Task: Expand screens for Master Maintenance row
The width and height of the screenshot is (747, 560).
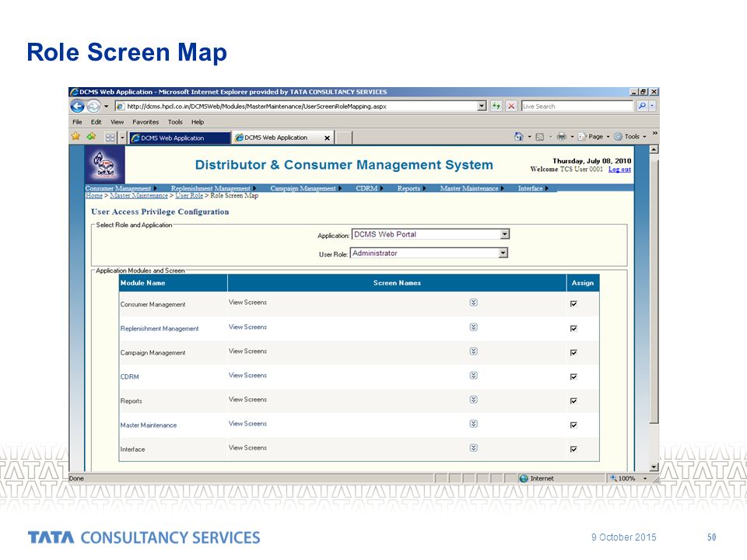Action: coord(474,423)
